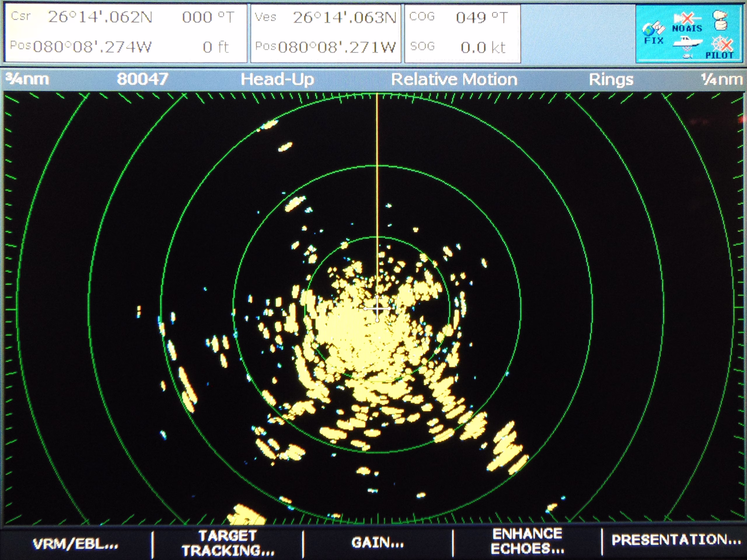
Task: Open the Target Tracking softkey menu
Action: point(228,543)
